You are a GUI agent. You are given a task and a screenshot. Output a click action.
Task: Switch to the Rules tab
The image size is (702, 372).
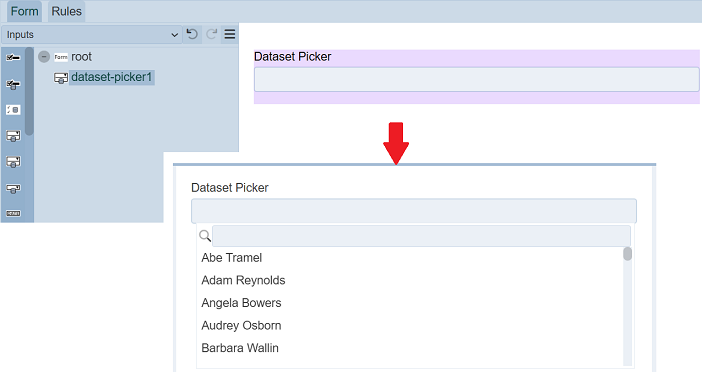coord(66,11)
